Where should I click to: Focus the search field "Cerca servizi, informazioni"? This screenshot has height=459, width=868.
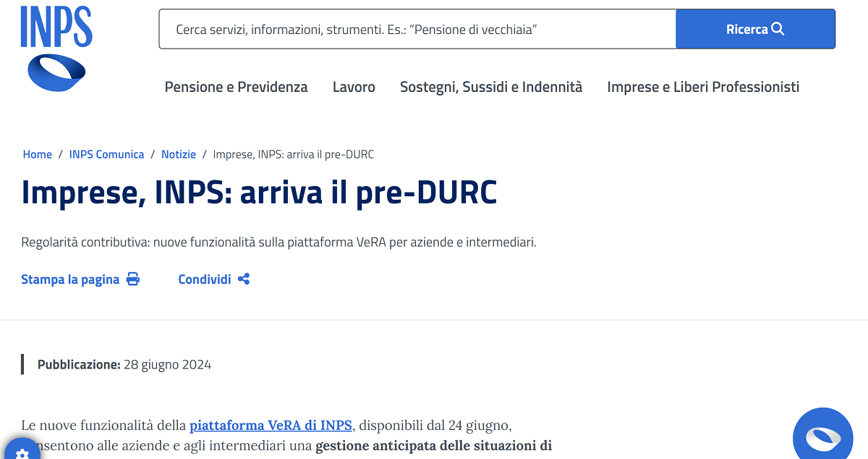click(417, 29)
